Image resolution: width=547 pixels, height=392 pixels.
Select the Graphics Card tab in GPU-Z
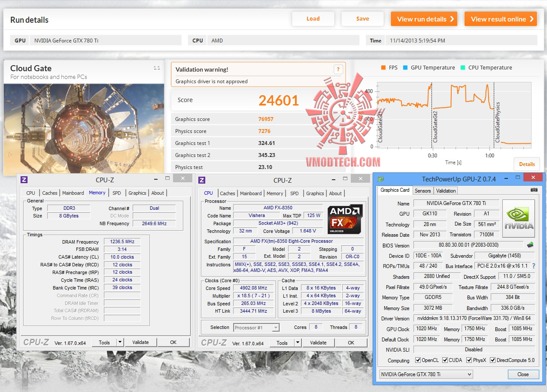tap(395, 190)
